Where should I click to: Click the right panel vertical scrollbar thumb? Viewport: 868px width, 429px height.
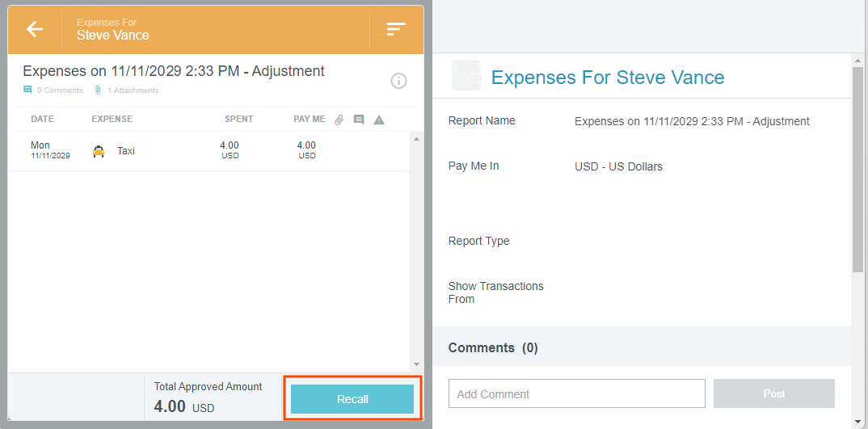point(857,170)
